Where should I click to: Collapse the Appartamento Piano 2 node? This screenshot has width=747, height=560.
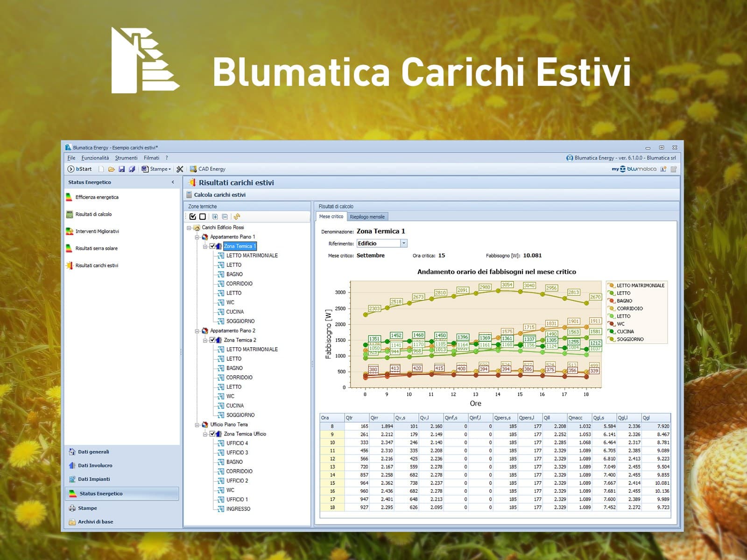point(197,331)
